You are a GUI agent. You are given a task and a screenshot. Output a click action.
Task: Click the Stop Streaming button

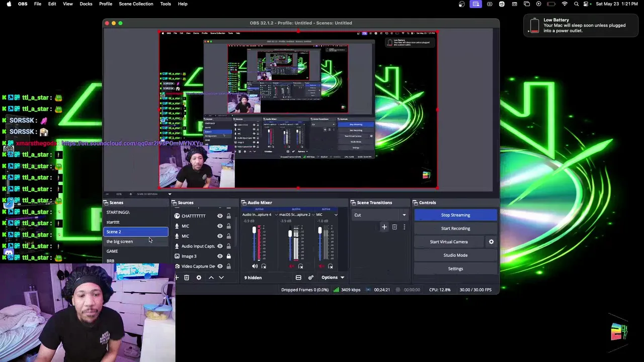coord(455,215)
